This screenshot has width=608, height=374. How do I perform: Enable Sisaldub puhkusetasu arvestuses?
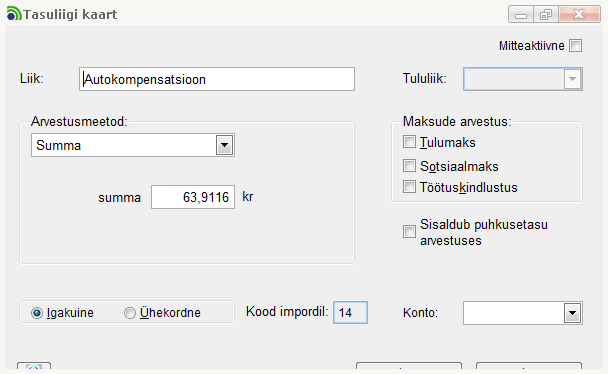click(x=409, y=232)
